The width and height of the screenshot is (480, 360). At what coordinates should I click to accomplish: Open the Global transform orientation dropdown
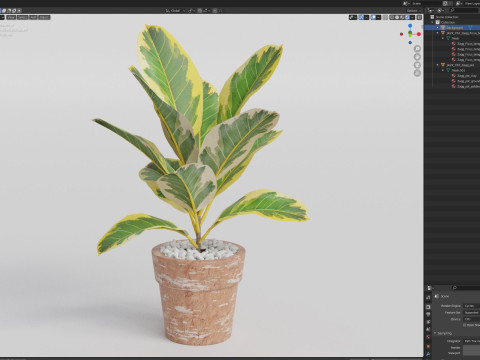(175, 11)
